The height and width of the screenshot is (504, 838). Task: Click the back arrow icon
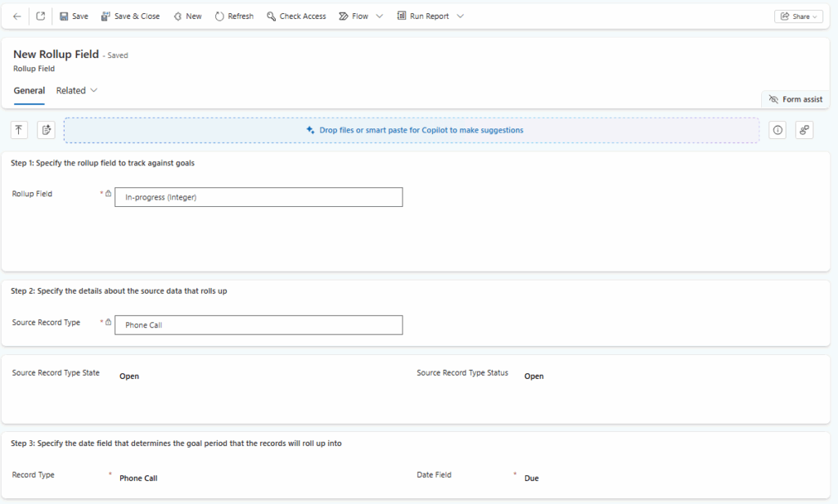coord(17,16)
